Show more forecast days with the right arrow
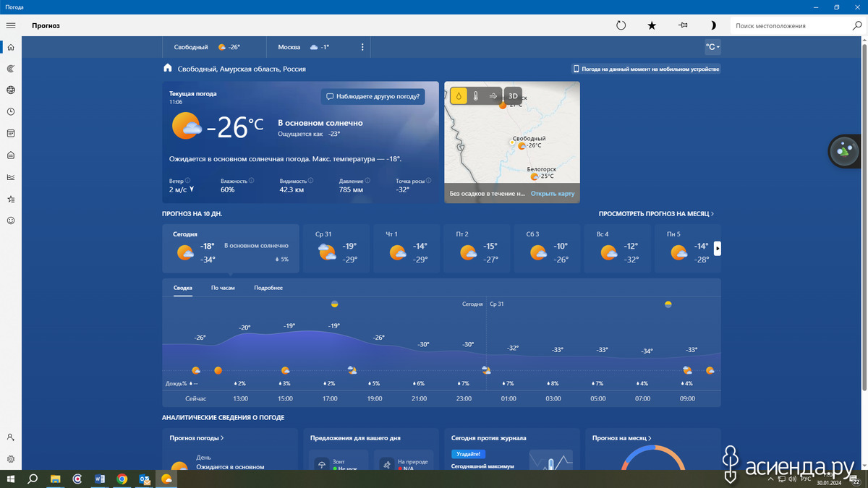The width and height of the screenshot is (868, 488). click(718, 249)
